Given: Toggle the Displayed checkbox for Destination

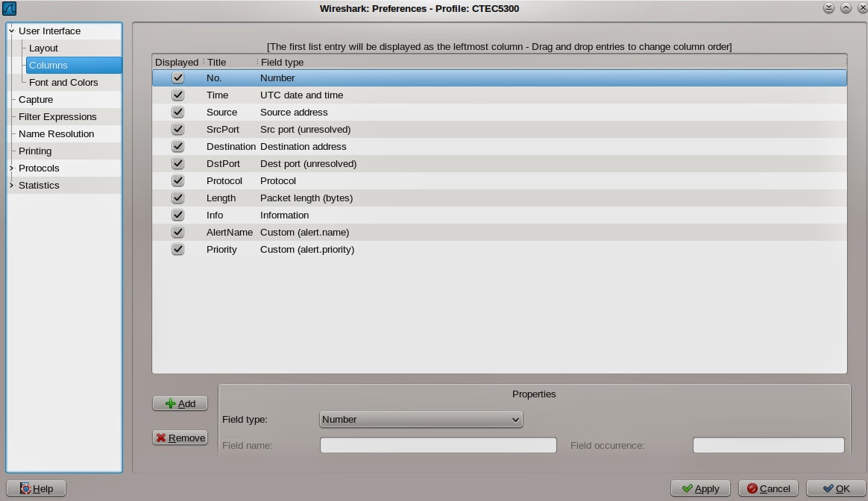Looking at the screenshot, I should click(x=177, y=146).
